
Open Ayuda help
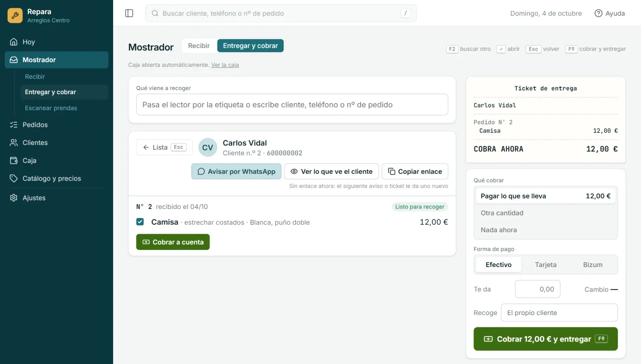(609, 13)
